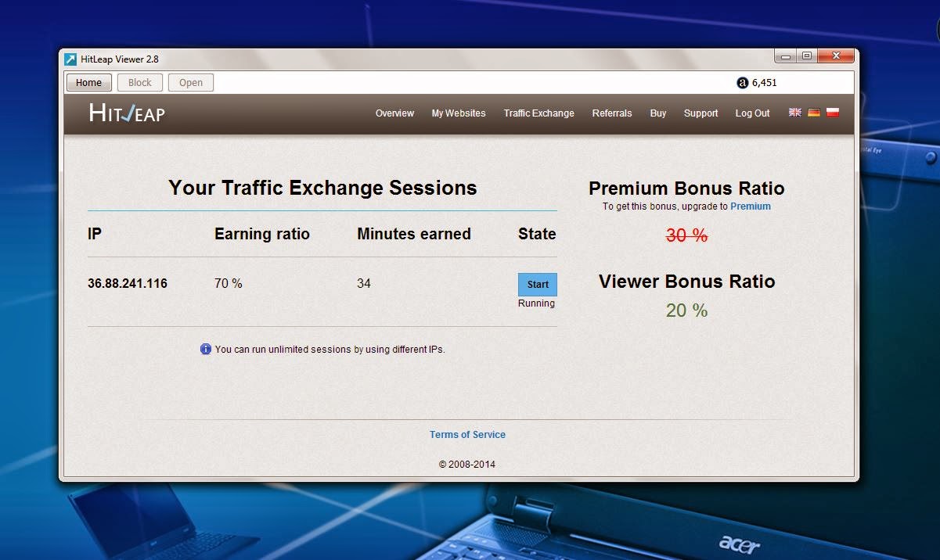The width and height of the screenshot is (940, 560).
Task: Click the minutes earned value 34
Action: point(364,283)
